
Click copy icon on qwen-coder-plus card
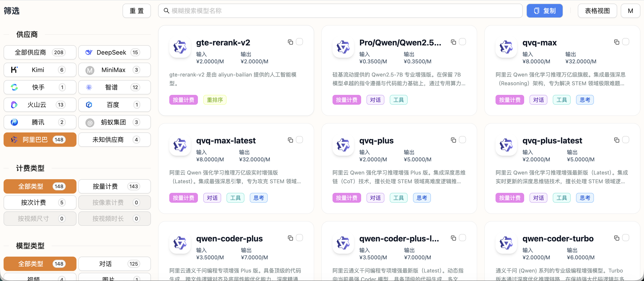pyautogui.click(x=290, y=238)
